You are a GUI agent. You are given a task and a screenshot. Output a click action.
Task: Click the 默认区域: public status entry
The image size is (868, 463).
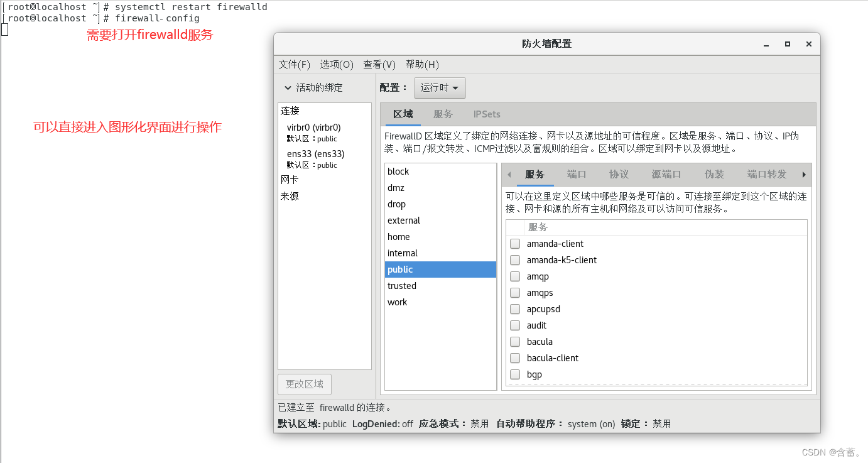coord(312,424)
